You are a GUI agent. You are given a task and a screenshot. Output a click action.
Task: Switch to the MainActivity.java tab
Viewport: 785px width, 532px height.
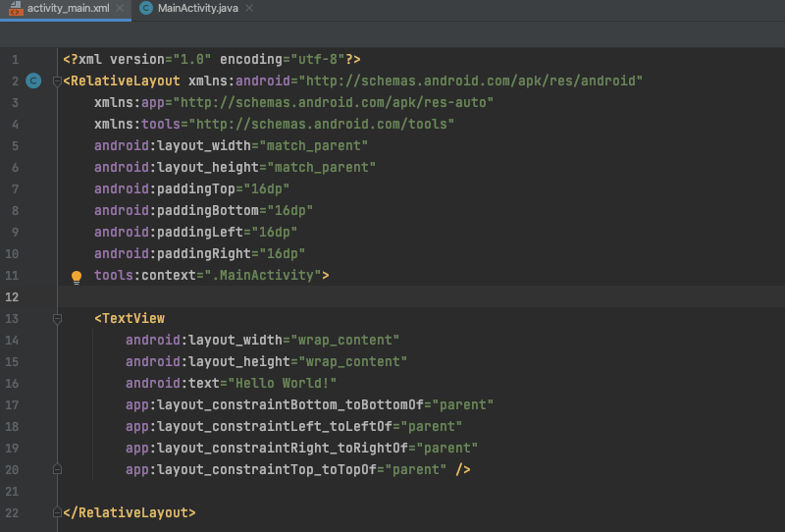[x=196, y=8]
